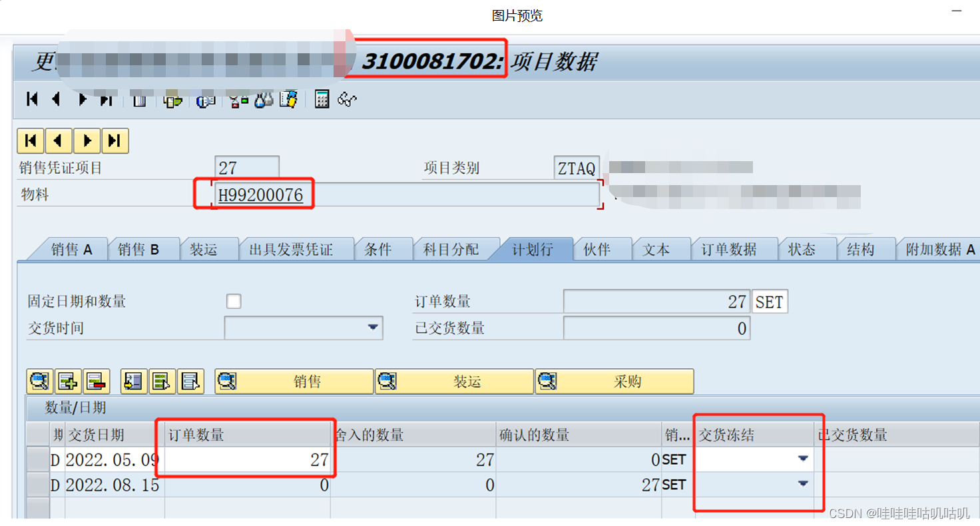
Task: Click 订单数量 cell 0 in 2022.08.15 row
Action: pyautogui.click(x=248, y=485)
